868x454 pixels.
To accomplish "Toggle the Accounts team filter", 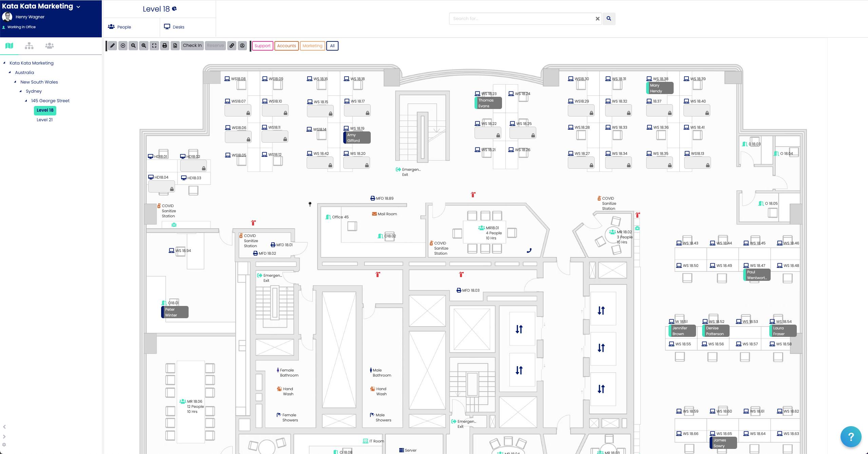I will (287, 46).
